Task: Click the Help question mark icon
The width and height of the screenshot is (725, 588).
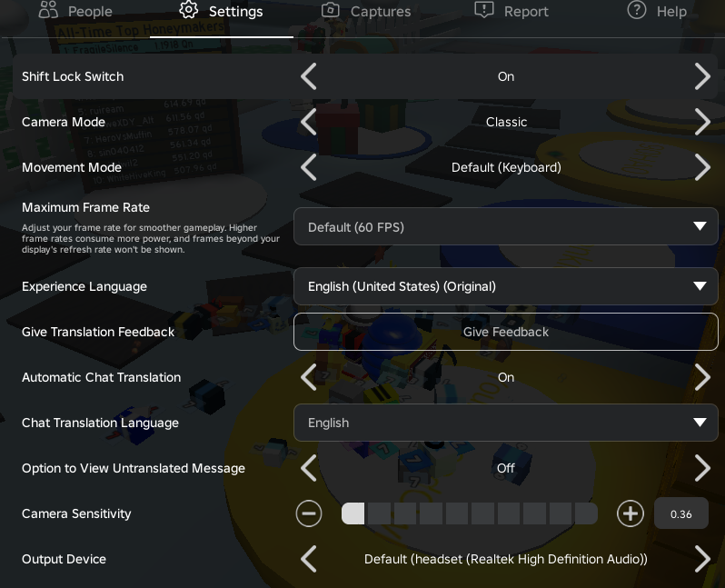Action: (x=637, y=10)
